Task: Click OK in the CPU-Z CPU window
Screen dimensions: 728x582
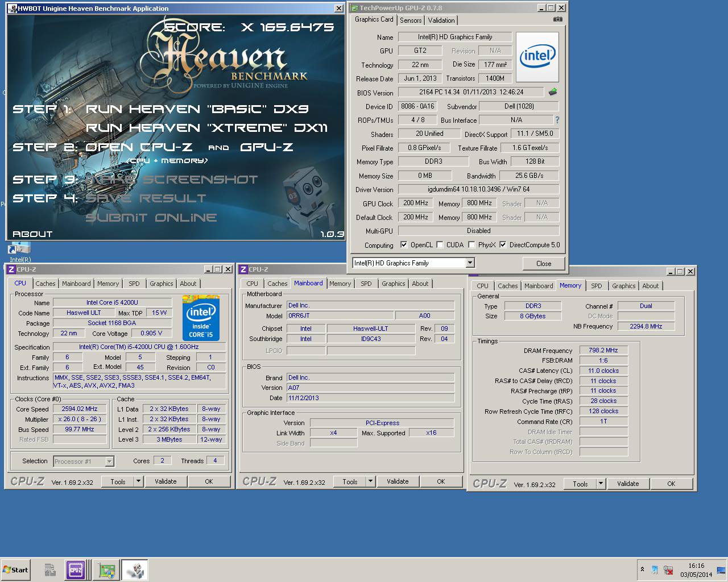Action: tap(209, 481)
